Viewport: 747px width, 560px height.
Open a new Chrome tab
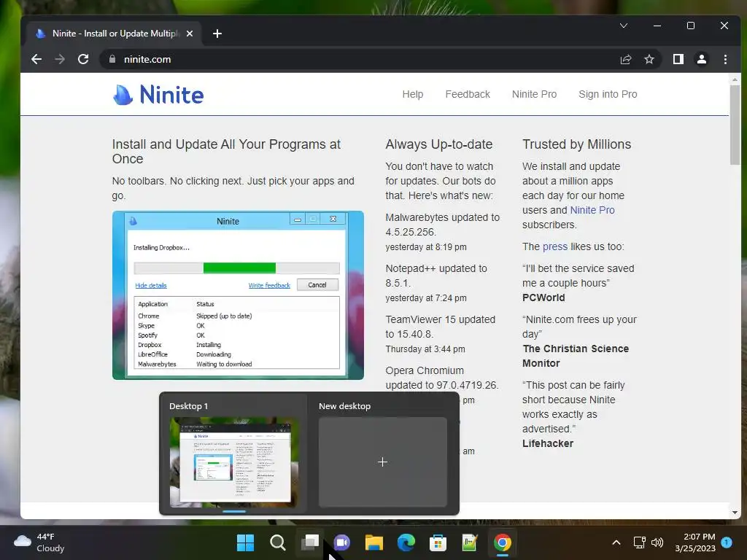(217, 34)
